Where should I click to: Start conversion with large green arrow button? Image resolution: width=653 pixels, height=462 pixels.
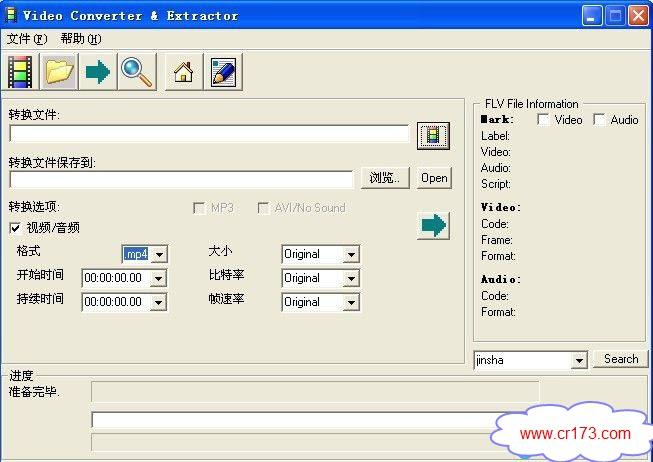pos(433,225)
